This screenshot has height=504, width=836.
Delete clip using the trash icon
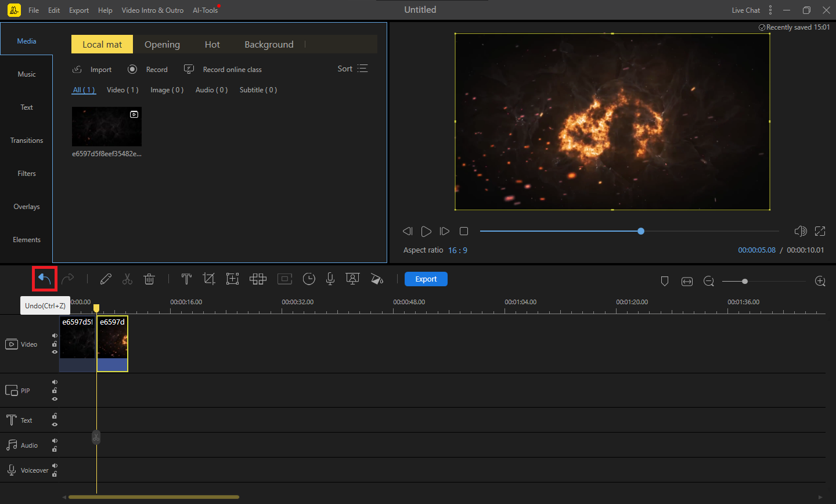(x=149, y=279)
